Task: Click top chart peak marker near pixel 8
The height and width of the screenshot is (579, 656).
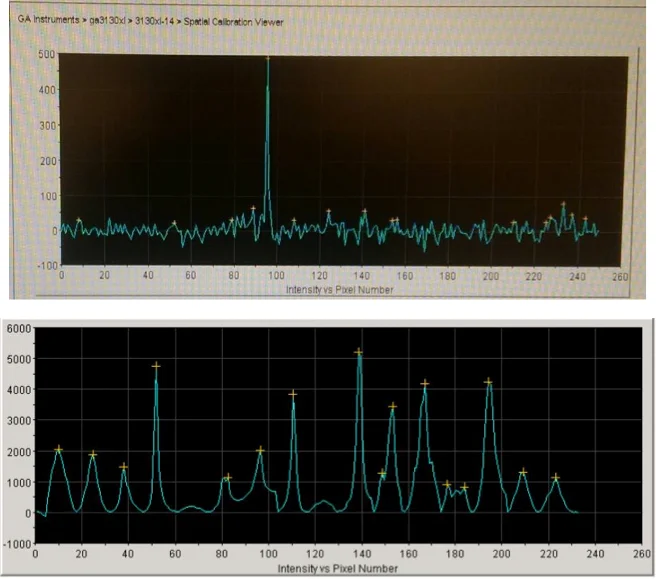Action: tap(79, 219)
